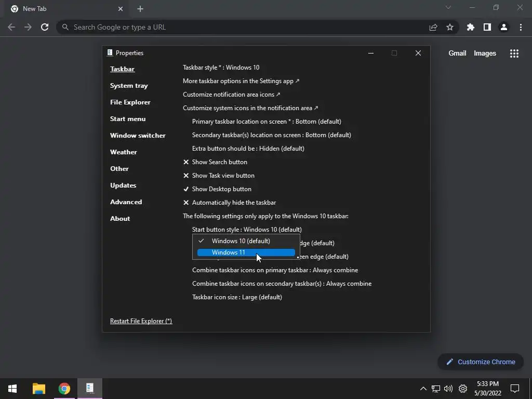Open the About section

click(120, 219)
